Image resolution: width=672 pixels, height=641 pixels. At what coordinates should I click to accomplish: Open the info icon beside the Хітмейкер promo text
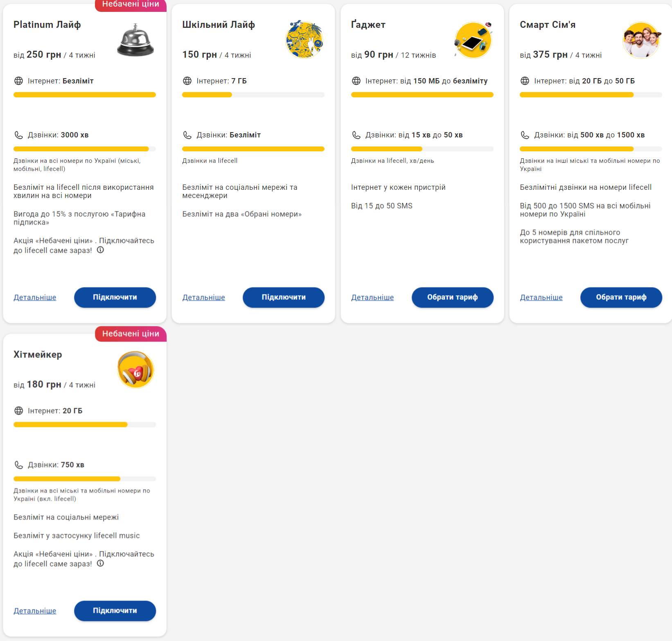100,563
